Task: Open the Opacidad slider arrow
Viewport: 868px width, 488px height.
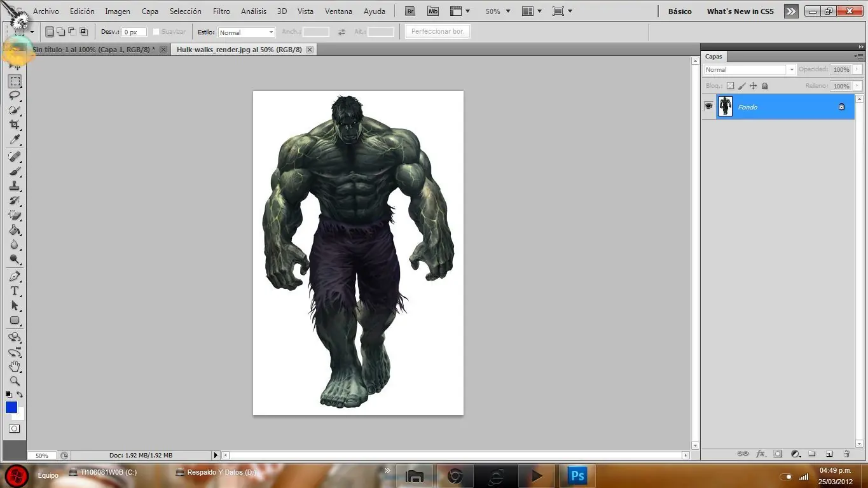Action: point(858,69)
